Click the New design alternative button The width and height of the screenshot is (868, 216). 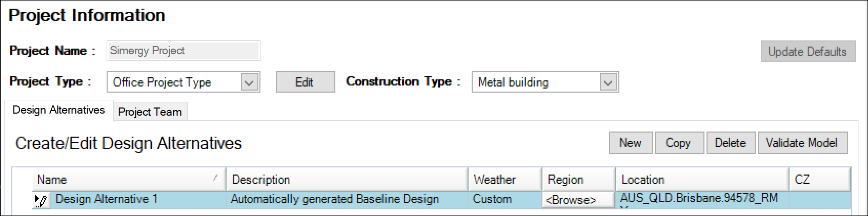[x=631, y=143]
